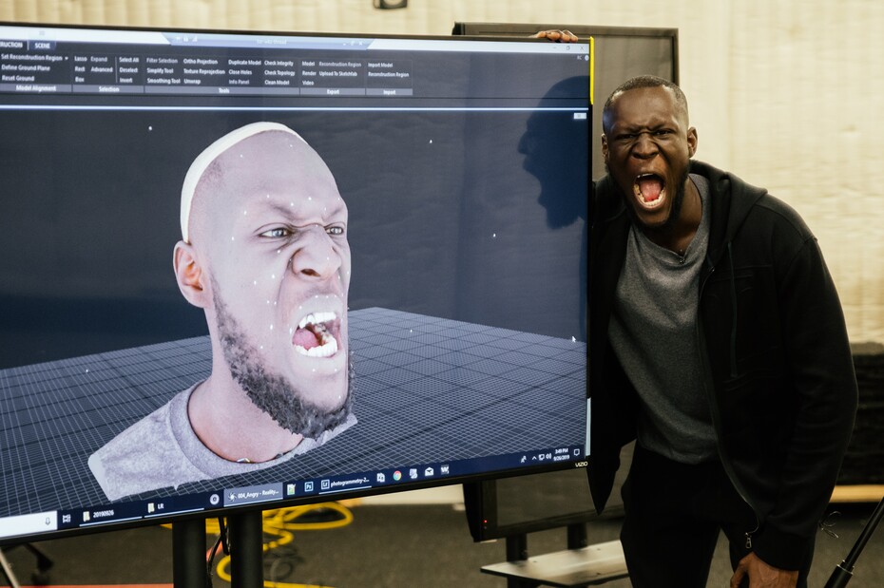884x588 pixels.
Task: Export the Reconstruction Region
Action: click(x=340, y=65)
